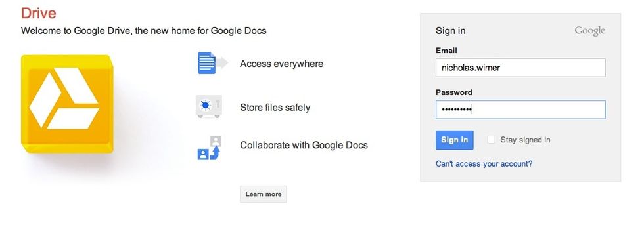Click the blue document Access everywhere icon
Screen dimensions: 644x246
(x=212, y=63)
